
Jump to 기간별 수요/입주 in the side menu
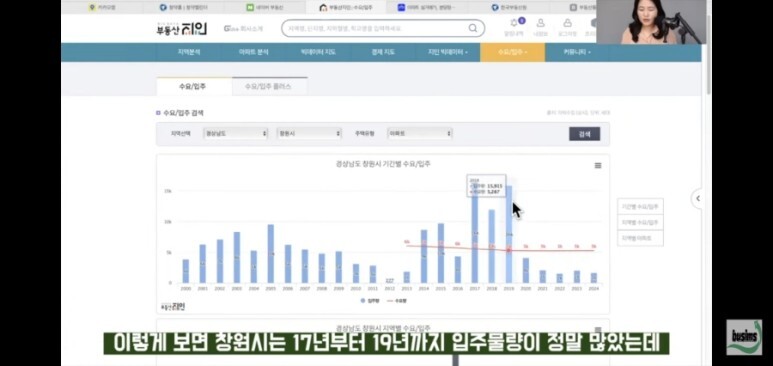[x=640, y=206]
